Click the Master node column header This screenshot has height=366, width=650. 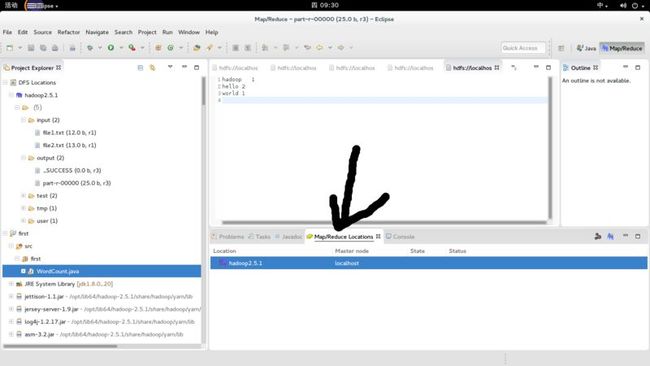coord(352,251)
